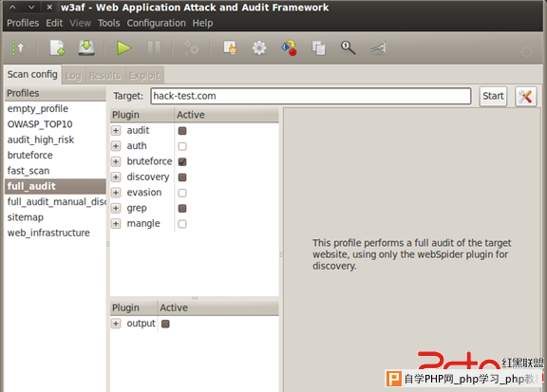
Task: Uncheck the bruteforce plugin checkbox
Action: [x=182, y=161]
